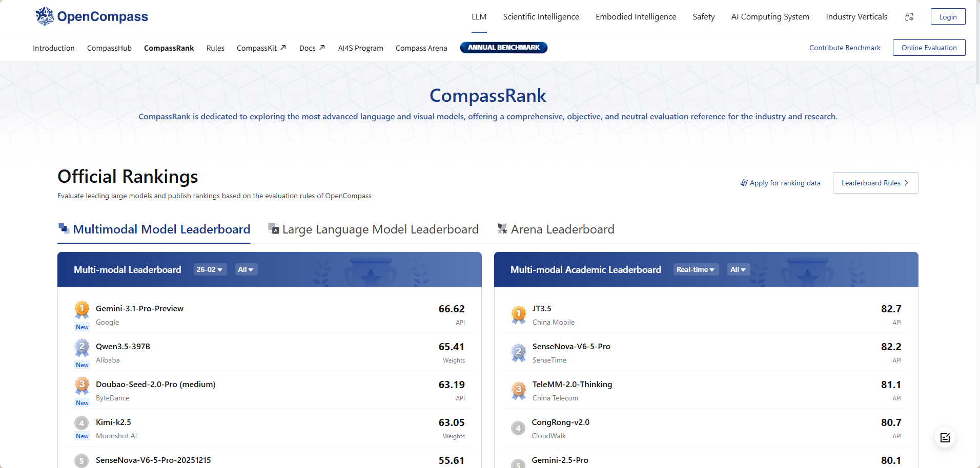This screenshot has width=980, height=468.
Task: Open the 26-02 date dropdown
Action: click(210, 269)
